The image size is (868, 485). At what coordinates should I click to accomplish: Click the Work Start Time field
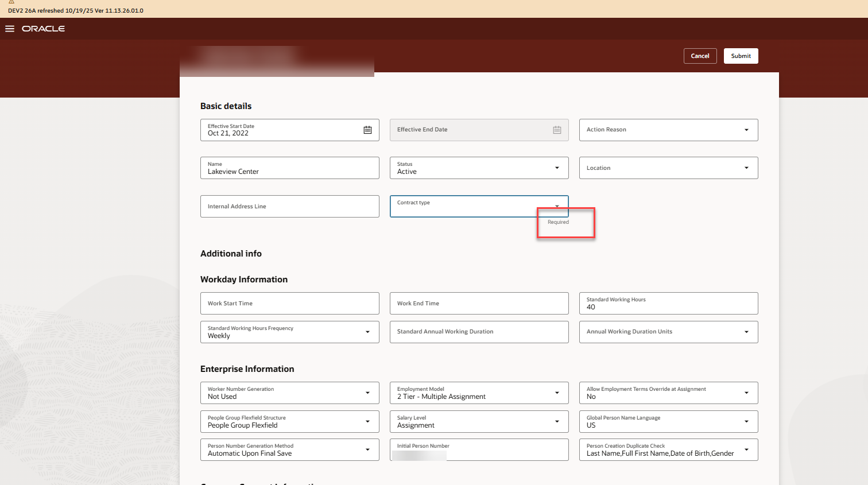click(x=290, y=303)
